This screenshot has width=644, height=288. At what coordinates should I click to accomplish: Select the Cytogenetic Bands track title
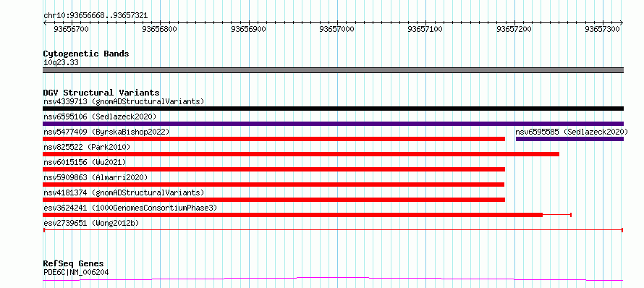click(x=86, y=54)
